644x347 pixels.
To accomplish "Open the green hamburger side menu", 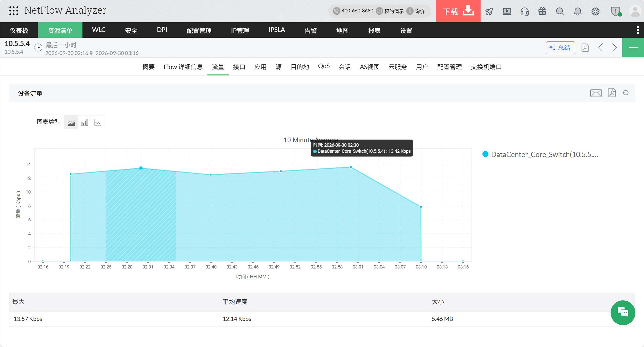I will coord(633,48).
